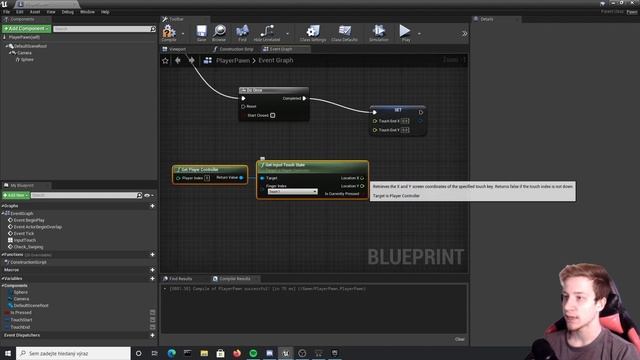This screenshot has width=640, height=360.
Task: Expand the toolbar overflow chevrons
Action: [x=464, y=33]
